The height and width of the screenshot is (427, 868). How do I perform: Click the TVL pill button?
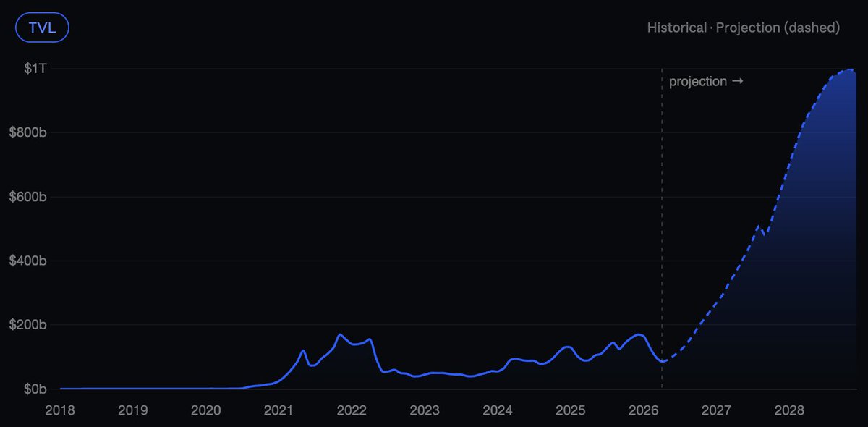click(x=42, y=28)
